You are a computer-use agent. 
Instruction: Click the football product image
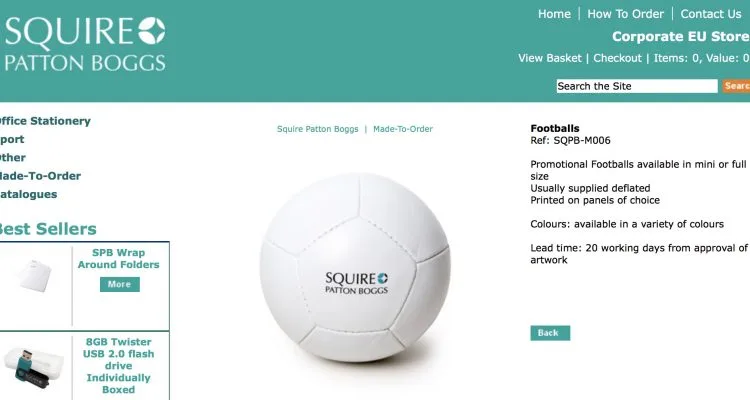pyautogui.click(x=355, y=267)
